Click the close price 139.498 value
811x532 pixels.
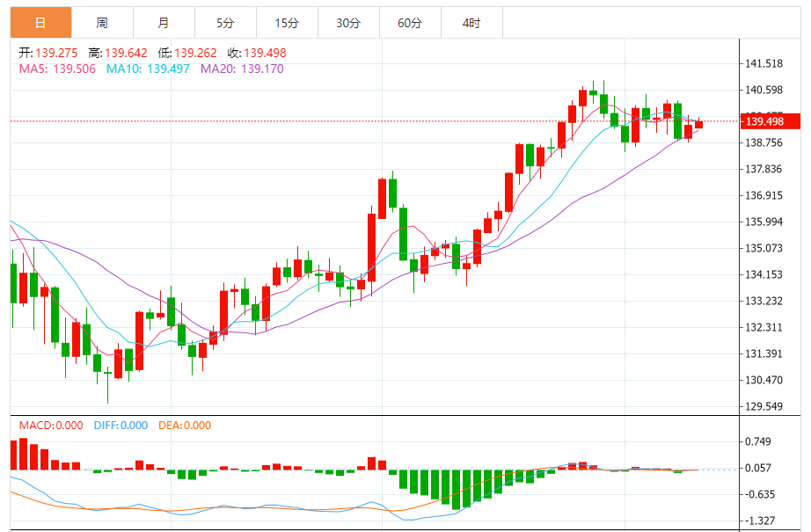tap(265, 54)
